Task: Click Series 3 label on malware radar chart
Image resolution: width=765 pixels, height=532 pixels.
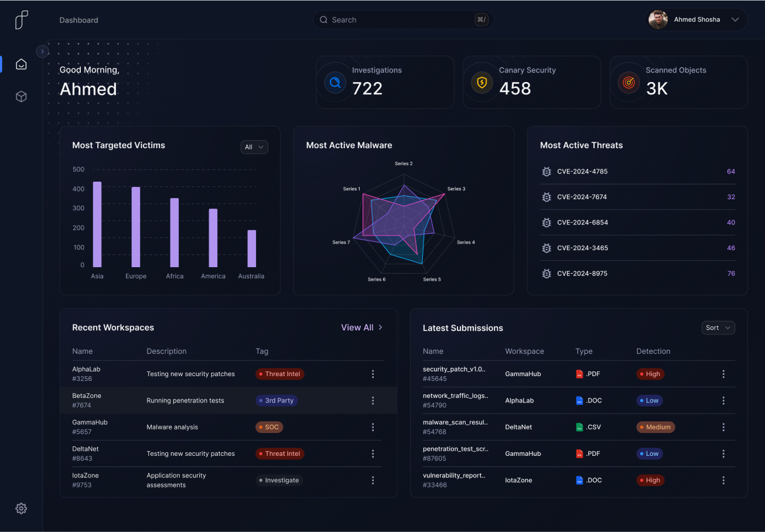Action: 456,189
